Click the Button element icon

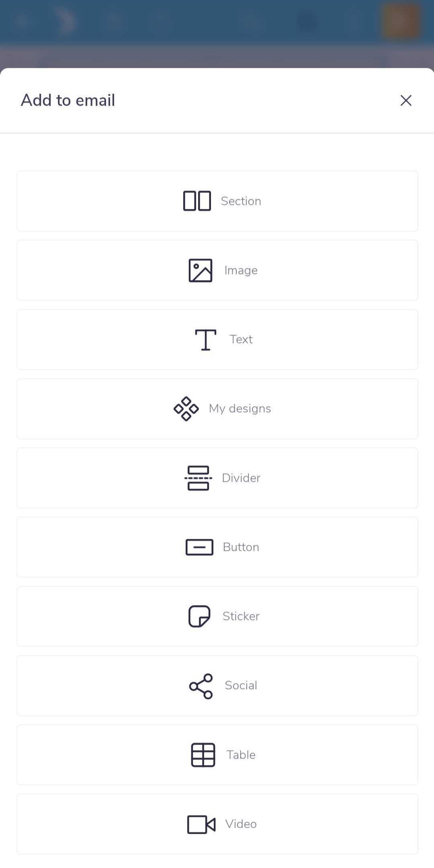pos(199,547)
